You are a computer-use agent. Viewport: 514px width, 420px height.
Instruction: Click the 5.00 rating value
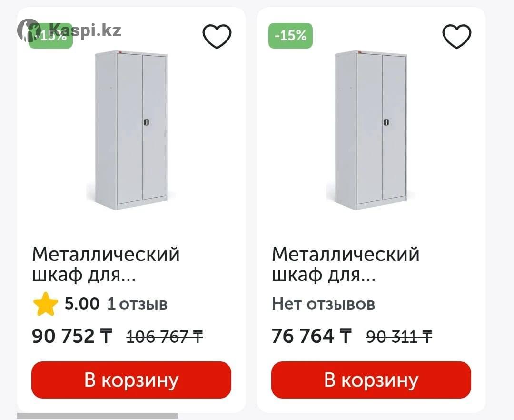tap(82, 304)
